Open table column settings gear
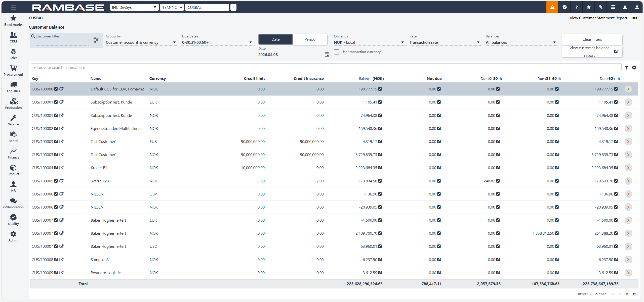The width and height of the screenshot is (644, 302). point(634,68)
